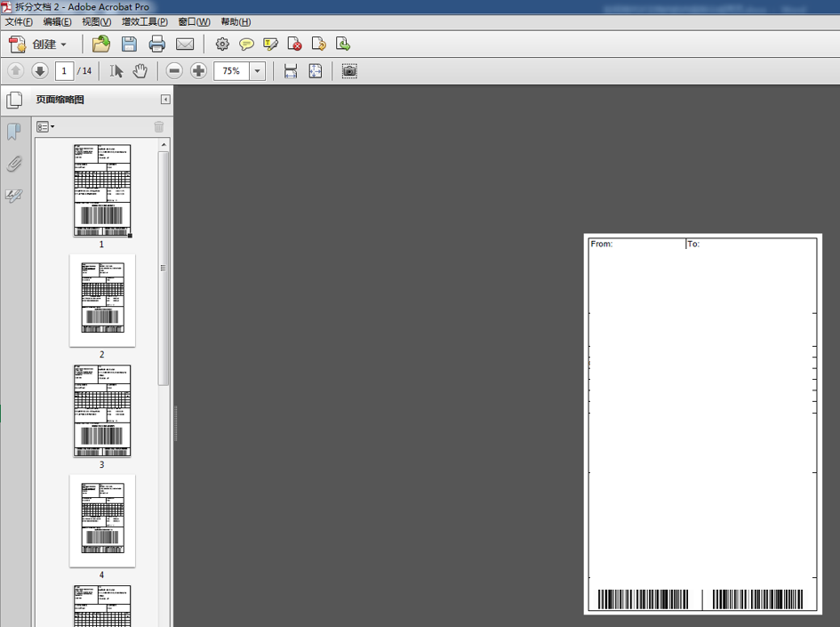840x627 pixels.
Task: Select page 2 thumbnail
Action: pyautogui.click(x=102, y=300)
